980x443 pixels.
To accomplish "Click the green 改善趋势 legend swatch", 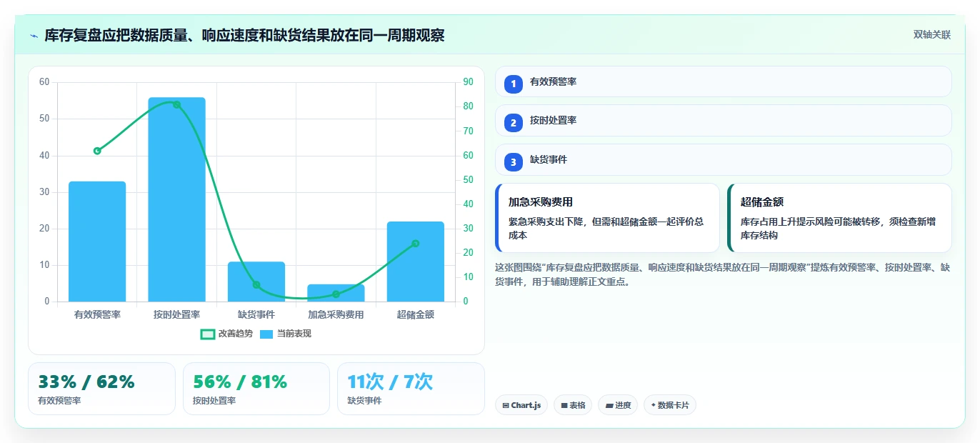I will tap(208, 334).
